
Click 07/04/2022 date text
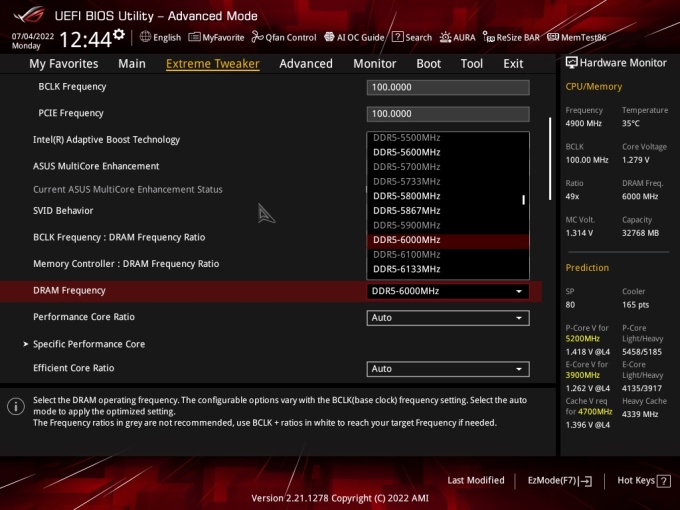(33, 36)
